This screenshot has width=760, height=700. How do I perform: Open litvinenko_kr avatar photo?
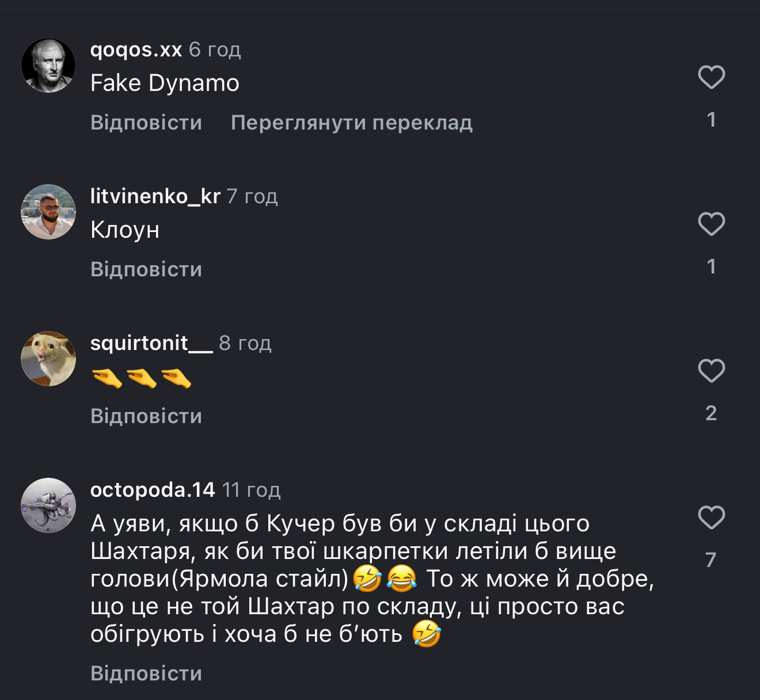tap(48, 212)
